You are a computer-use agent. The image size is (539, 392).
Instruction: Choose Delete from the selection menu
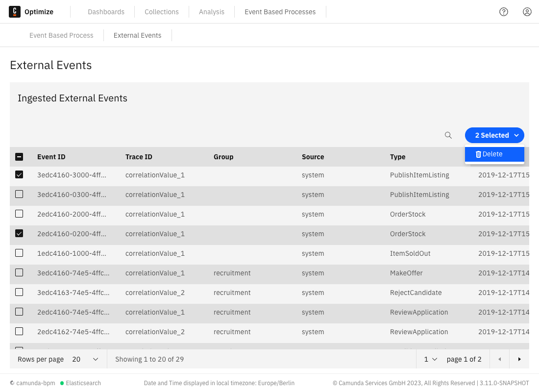coord(494,154)
